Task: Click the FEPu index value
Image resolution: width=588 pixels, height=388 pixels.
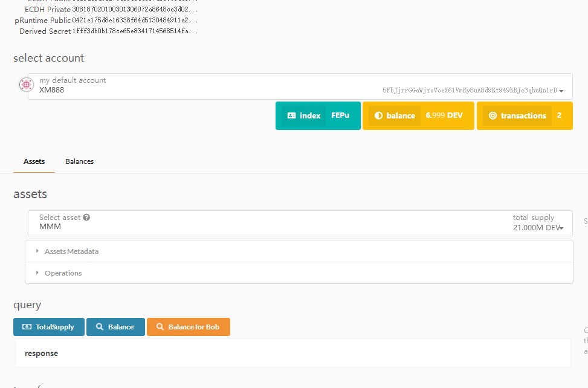Action: (x=340, y=115)
